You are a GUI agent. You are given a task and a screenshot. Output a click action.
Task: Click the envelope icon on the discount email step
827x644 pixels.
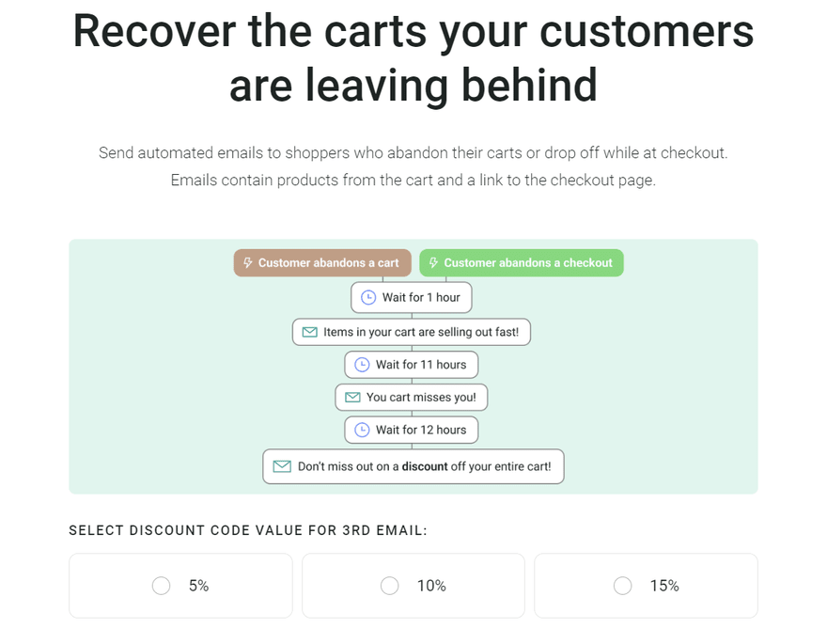(x=280, y=466)
